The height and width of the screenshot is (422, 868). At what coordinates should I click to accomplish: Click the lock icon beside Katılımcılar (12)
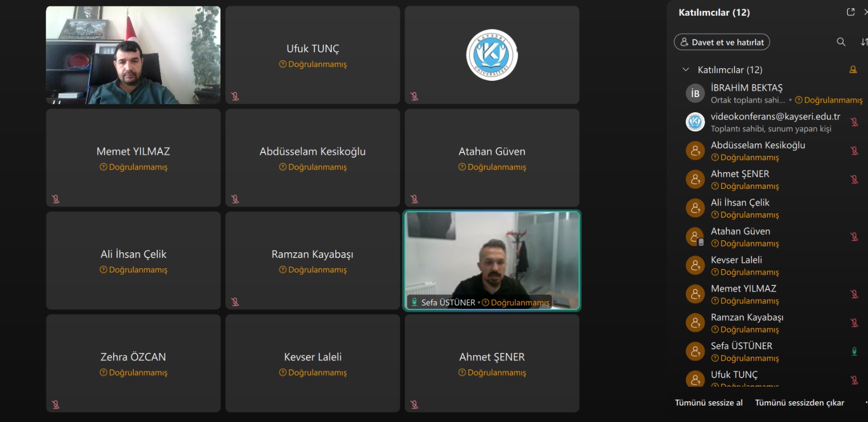pyautogui.click(x=853, y=69)
